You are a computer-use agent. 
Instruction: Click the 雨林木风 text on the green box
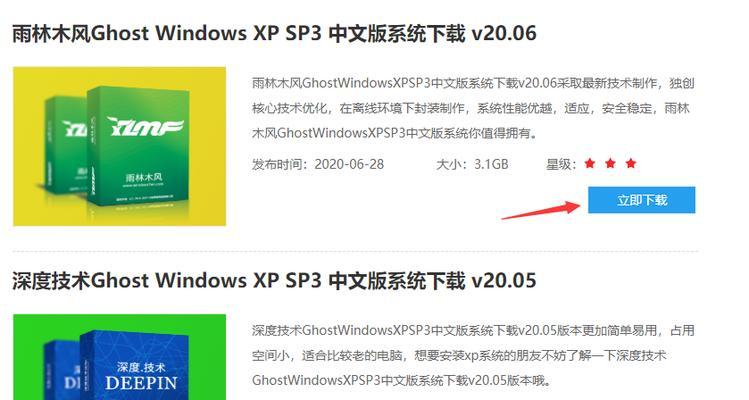[143, 177]
